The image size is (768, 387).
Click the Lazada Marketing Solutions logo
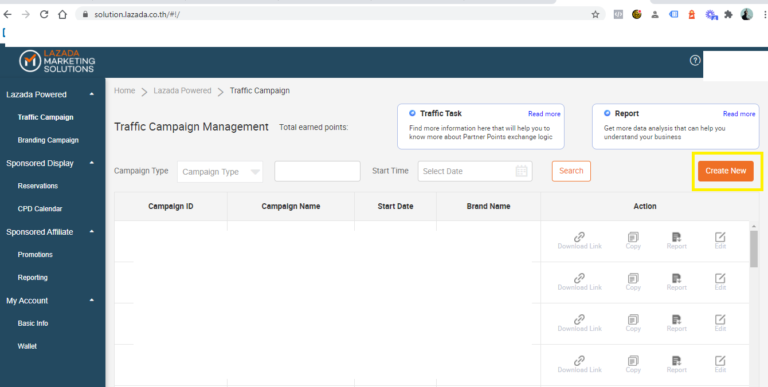(57, 61)
